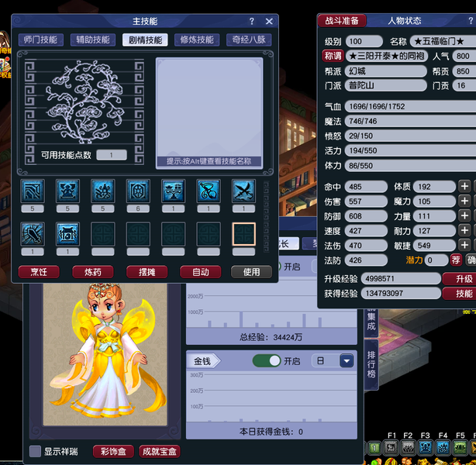Click the skill description preview panel

point(209,113)
